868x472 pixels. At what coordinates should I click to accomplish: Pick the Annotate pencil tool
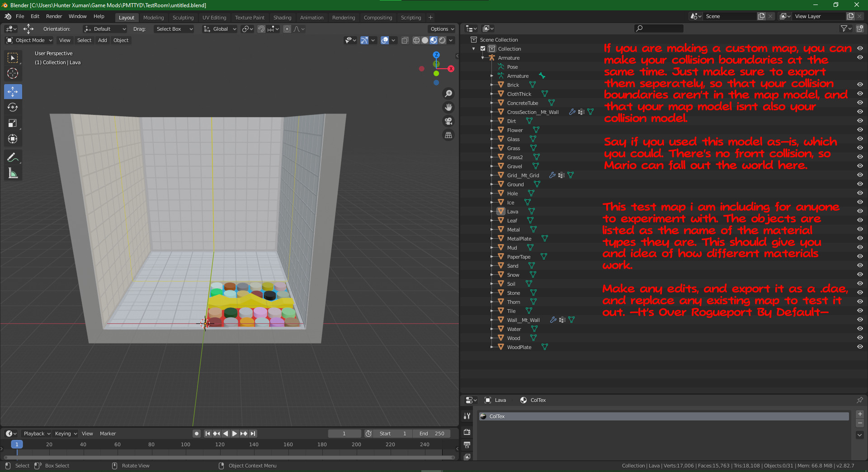pos(13,157)
